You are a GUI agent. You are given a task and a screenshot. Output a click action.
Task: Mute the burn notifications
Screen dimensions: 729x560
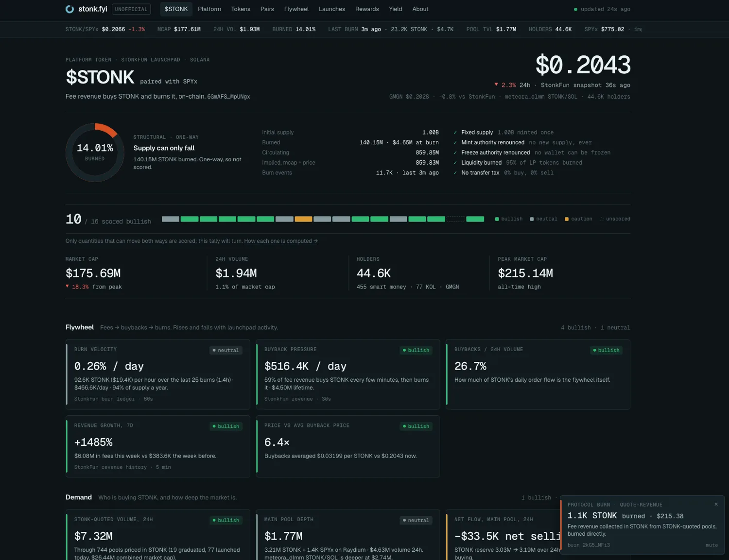pos(712,545)
